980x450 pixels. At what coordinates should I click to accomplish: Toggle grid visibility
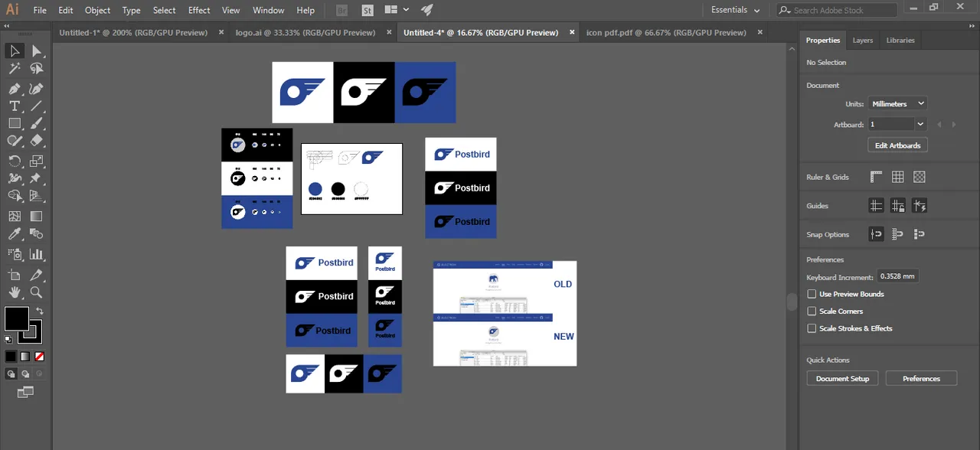[898, 177]
